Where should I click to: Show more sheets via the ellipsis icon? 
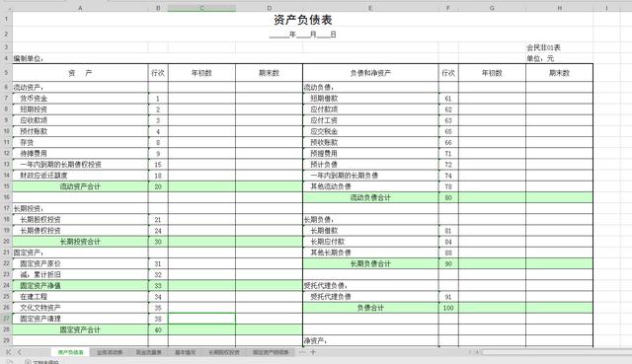(x=302, y=352)
